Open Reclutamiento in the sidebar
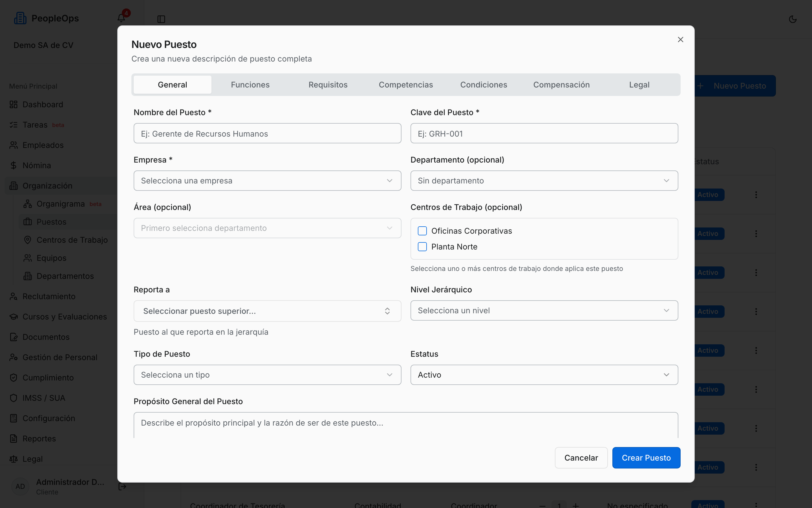 pyautogui.click(x=49, y=296)
